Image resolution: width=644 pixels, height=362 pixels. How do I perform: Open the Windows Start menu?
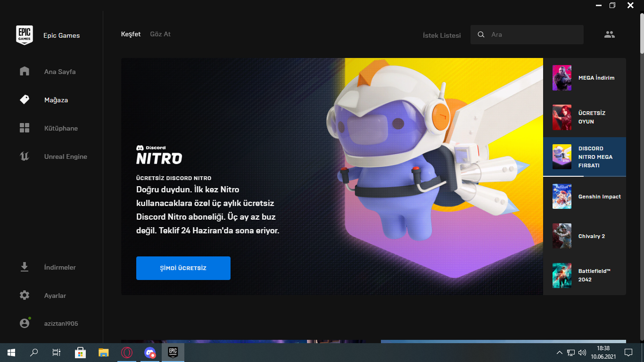click(x=11, y=352)
